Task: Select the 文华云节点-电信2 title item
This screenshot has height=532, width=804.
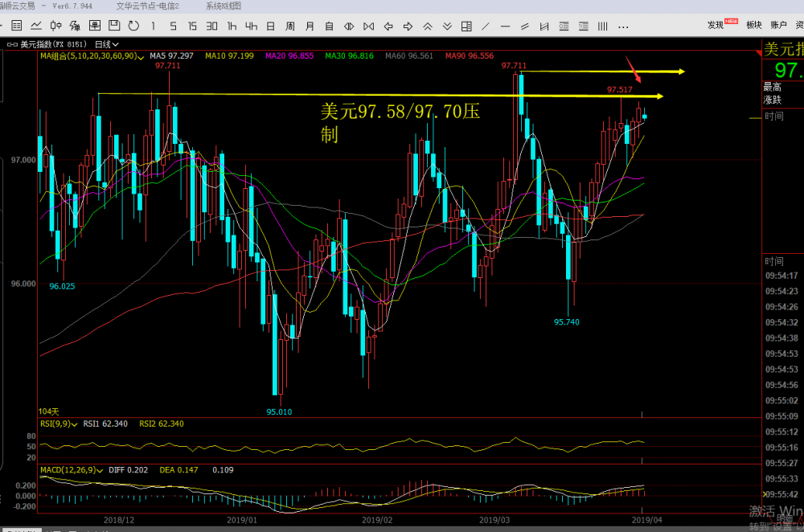Action: click(148, 6)
